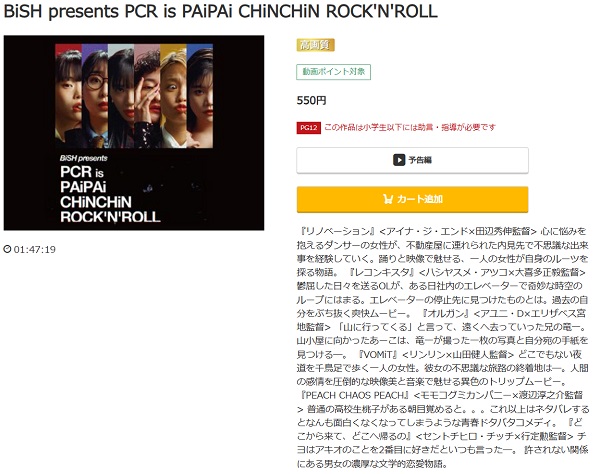Click the green 動画ポイント対象 tag
This screenshot has height=474, width=600.
coord(333,72)
